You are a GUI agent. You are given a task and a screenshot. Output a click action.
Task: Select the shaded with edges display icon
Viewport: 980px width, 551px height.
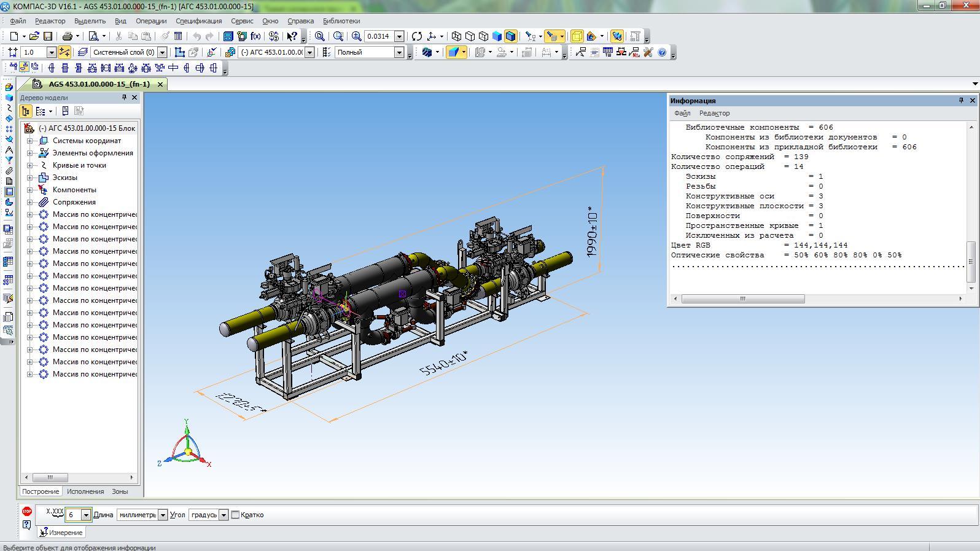coord(510,36)
